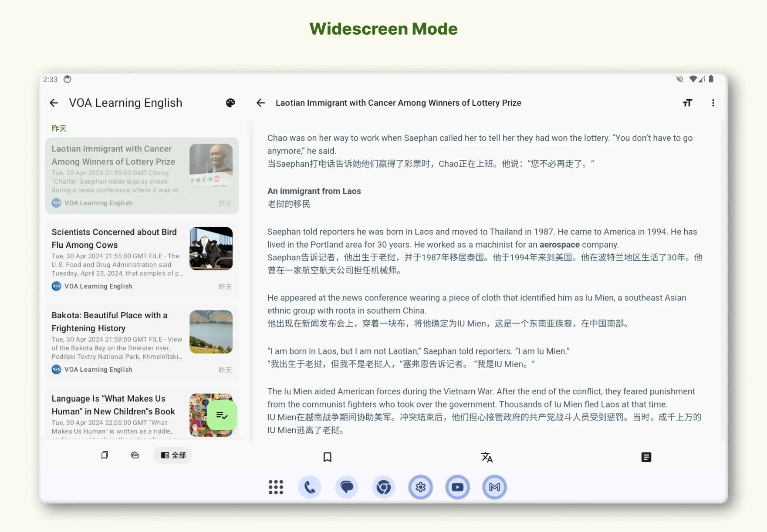Tap the green mark-as-read floating button
This screenshot has width=767, height=532.
pos(222,415)
